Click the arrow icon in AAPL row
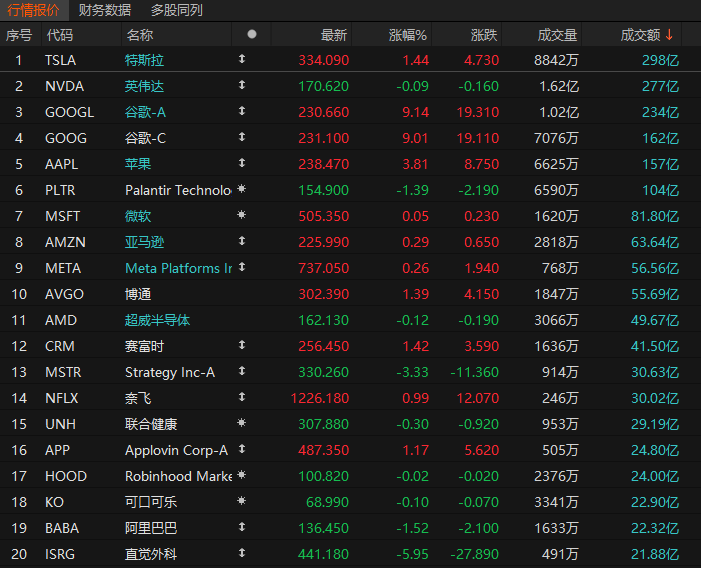The image size is (701, 568). [242, 163]
